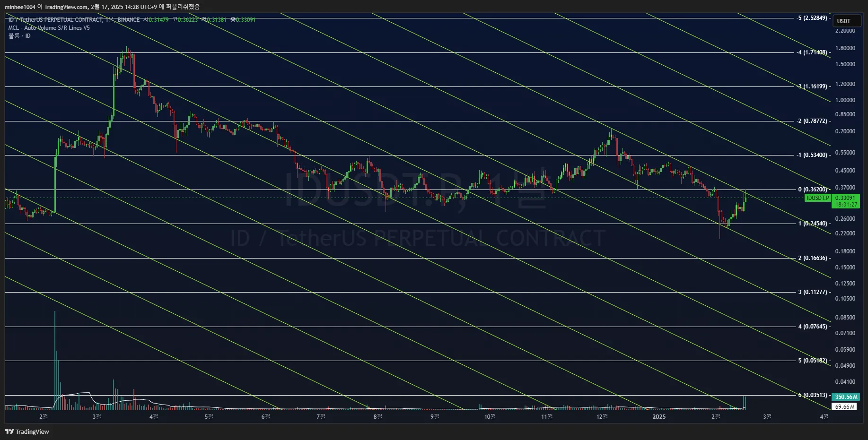Image resolution: width=868 pixels, height=440 pixels.
Task: Click the 4 (0.07645) level label
Action: (813, 327)
